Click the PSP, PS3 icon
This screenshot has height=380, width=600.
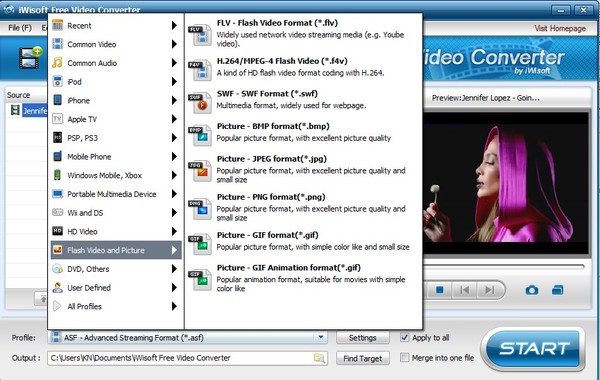pyautogui.click(x=57, y=138)
